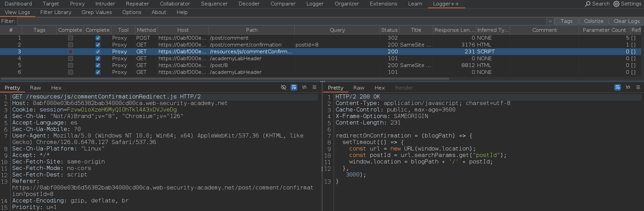The width and height of the screenshot is (644, 211).
Task: Expand the Filter history dropdown arrow
Action: coord(550,21)
